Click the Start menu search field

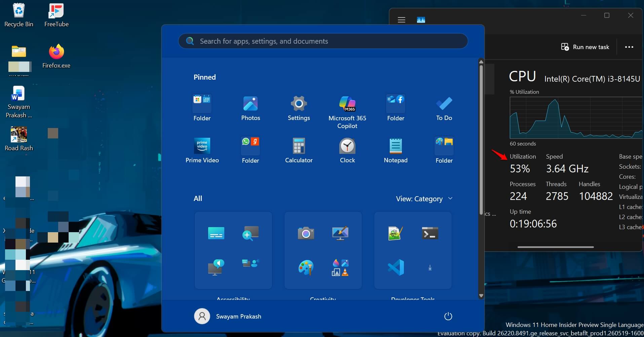tap(323, 41)
